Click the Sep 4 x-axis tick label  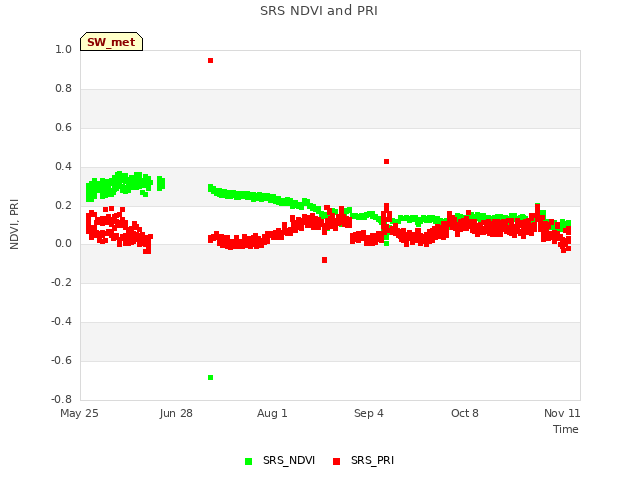coord(369,413)
